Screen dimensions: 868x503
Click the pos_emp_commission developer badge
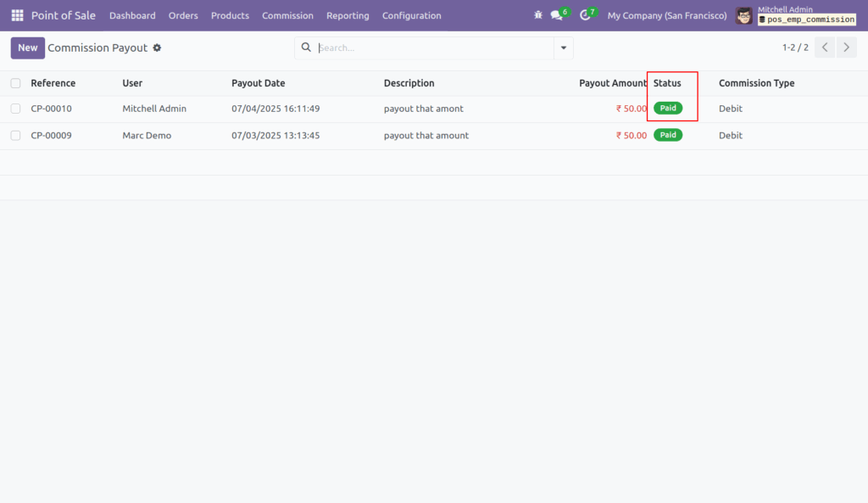806,20
